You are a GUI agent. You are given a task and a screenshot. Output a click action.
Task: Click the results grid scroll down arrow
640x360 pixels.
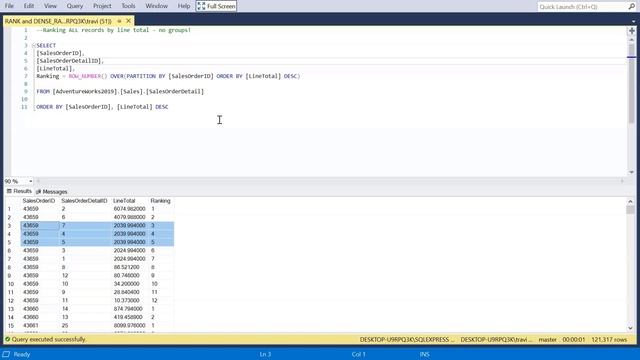pyautogui.click(x=630, y=328)
